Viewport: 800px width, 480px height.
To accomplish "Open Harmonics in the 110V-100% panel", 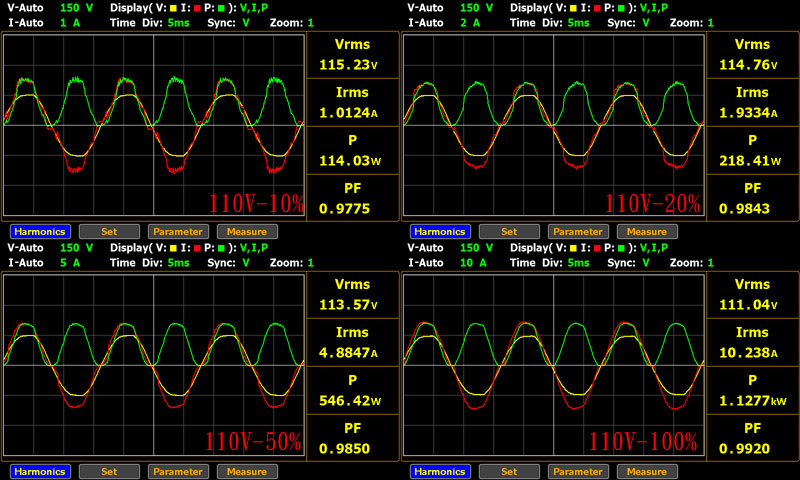I will [x=440, y=471].
